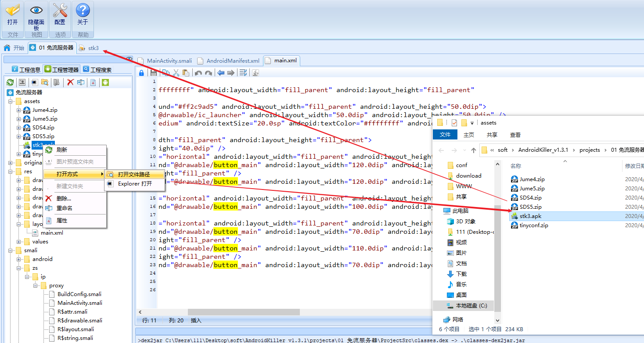Toggle the eye icon above project panel

pos(129,59)
